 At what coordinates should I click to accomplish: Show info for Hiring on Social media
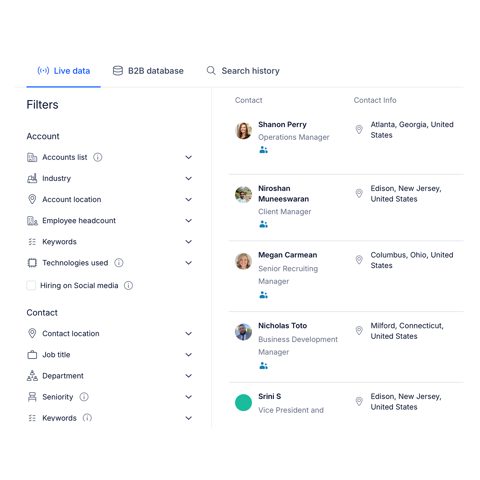pos(128,285)
